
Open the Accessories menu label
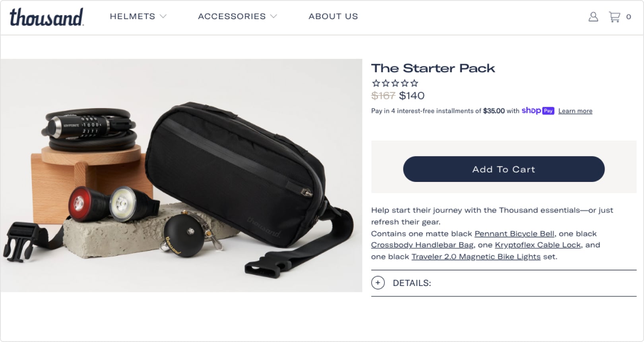(x=232, y=16)
